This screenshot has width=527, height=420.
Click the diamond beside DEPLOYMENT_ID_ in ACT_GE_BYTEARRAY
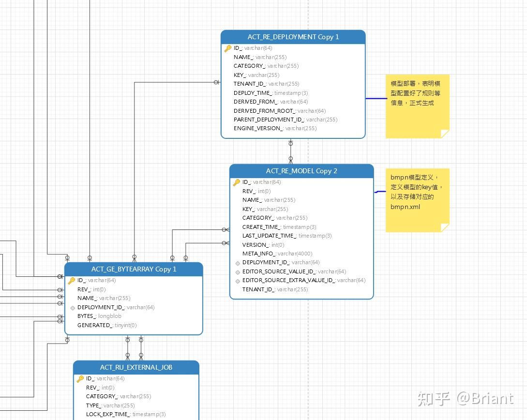coord(73,307)
